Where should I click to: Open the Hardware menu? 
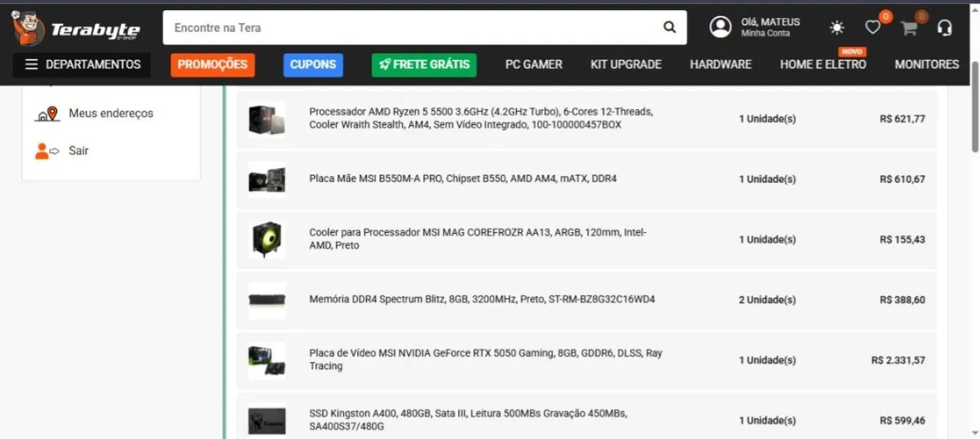coord(720,64)
